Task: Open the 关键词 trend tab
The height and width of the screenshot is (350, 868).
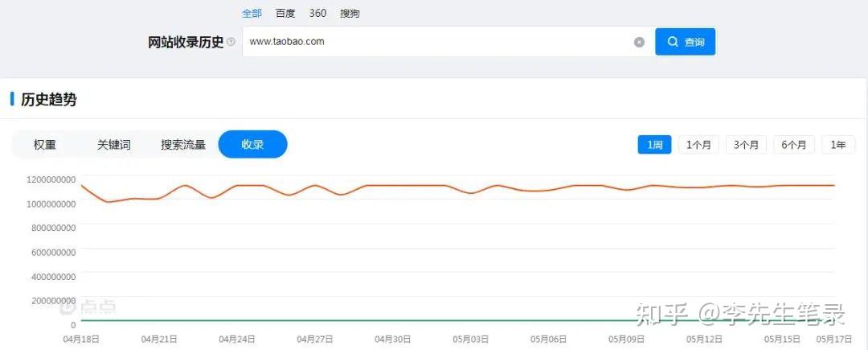Action: [114, 145]
